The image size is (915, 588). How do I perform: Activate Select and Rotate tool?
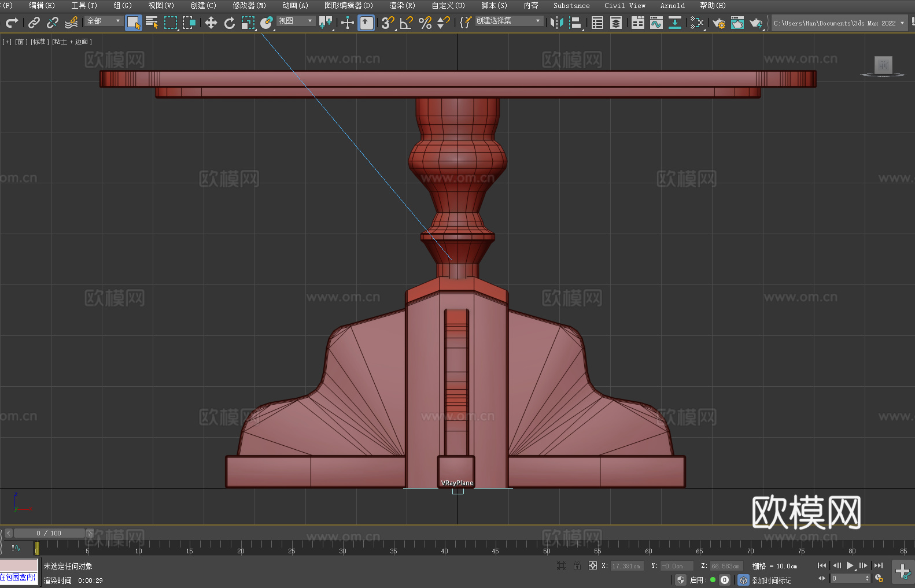tap(230, 23)
